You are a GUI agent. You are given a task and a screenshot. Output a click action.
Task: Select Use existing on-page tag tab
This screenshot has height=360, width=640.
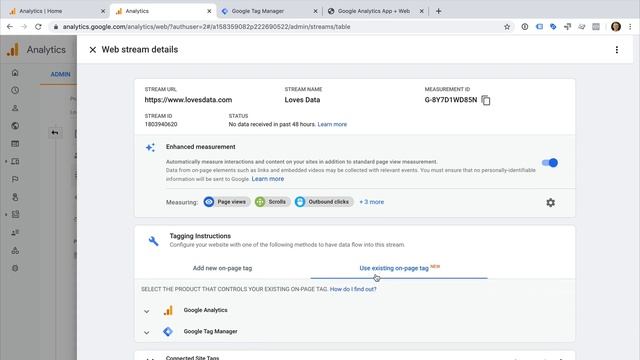pos(399,268)
